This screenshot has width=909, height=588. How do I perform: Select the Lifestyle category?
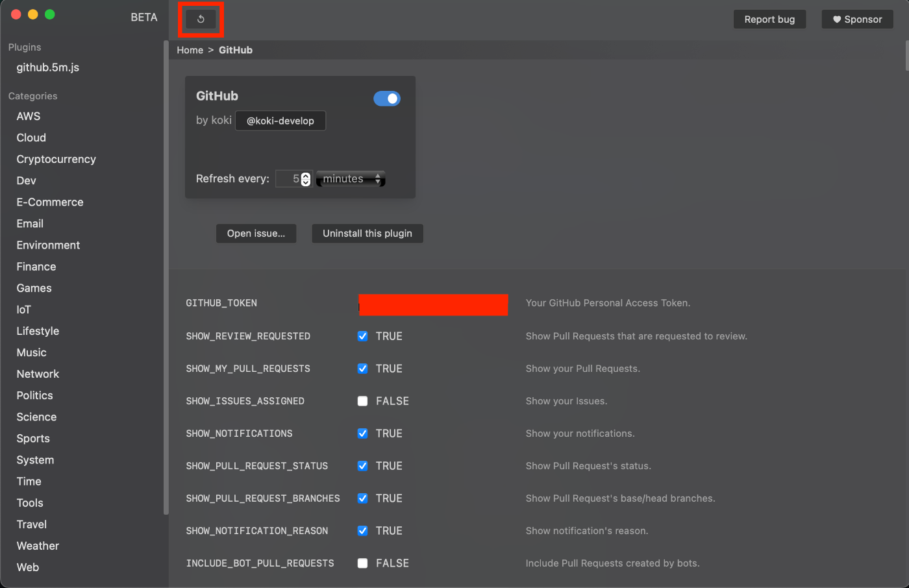(38, 331)
